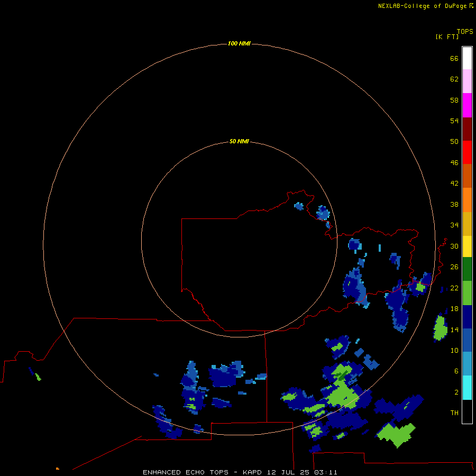Select the light green legend swatch
476x476 pixels.
(467, 293)
